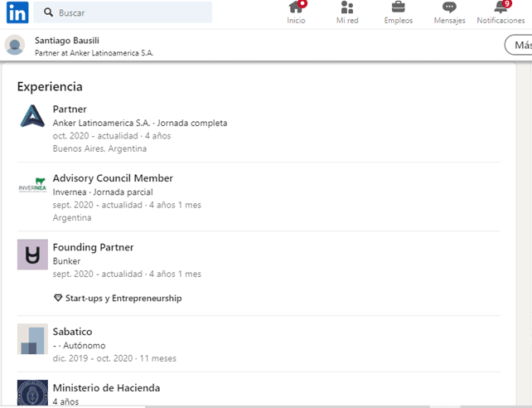Click Santiago Bausili profile avatar
This screenshot has width=532, height=408.
click(x=15, y=45)
